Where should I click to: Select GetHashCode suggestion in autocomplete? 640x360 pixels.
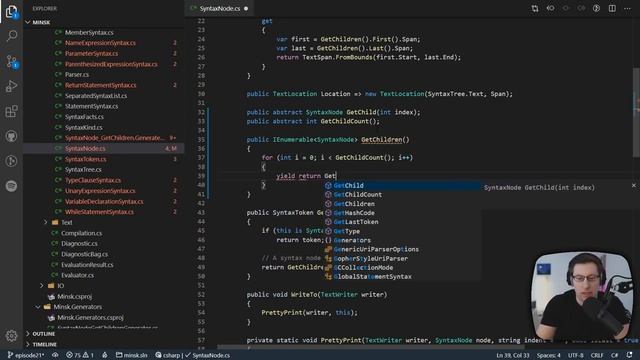402,213
